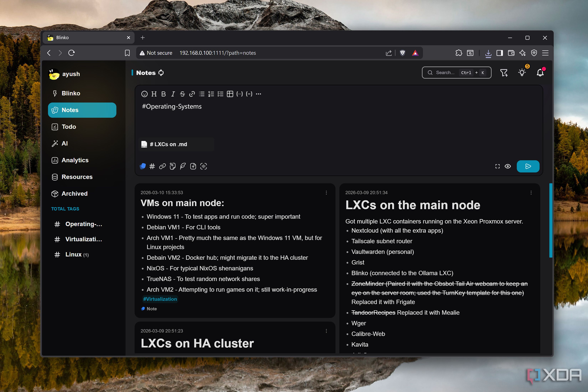This screenshot has height=392, width=588.
Task: Toggle the preview eye icon
Action: point(508,166)
